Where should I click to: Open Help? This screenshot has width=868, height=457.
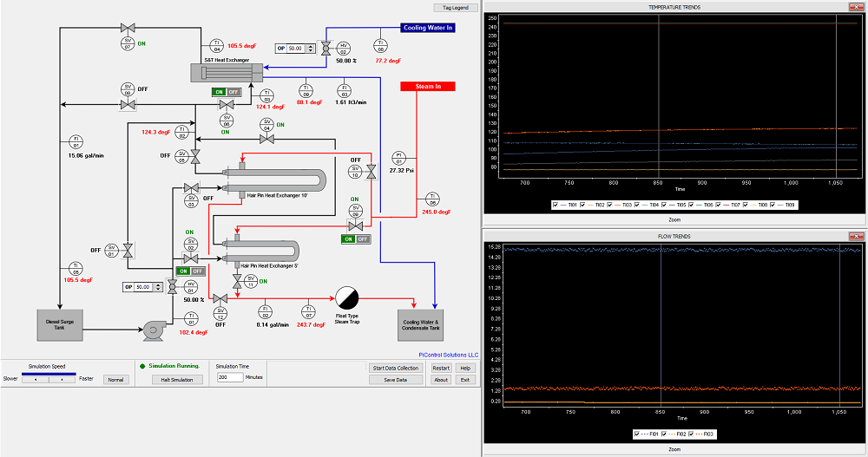coord(465,368)
